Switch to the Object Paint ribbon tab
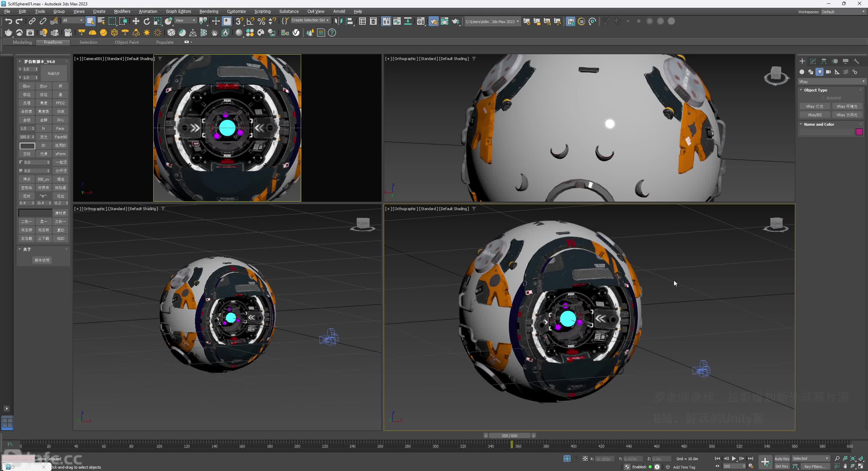Image resolution: width=868 pixels, height=471 pixels. click(x=127, y=42)
